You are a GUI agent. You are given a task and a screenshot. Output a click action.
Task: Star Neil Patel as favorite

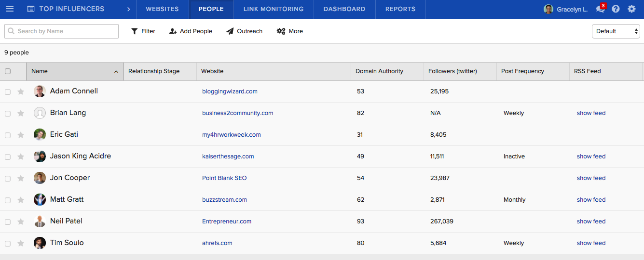tap(21, 221)
